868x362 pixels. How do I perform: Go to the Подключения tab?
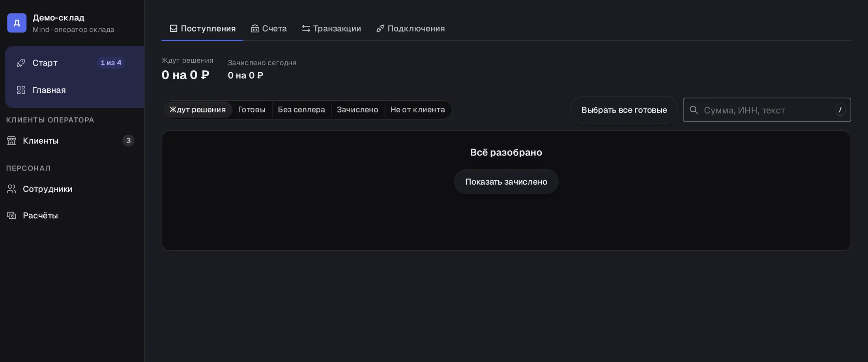point(410,28)
